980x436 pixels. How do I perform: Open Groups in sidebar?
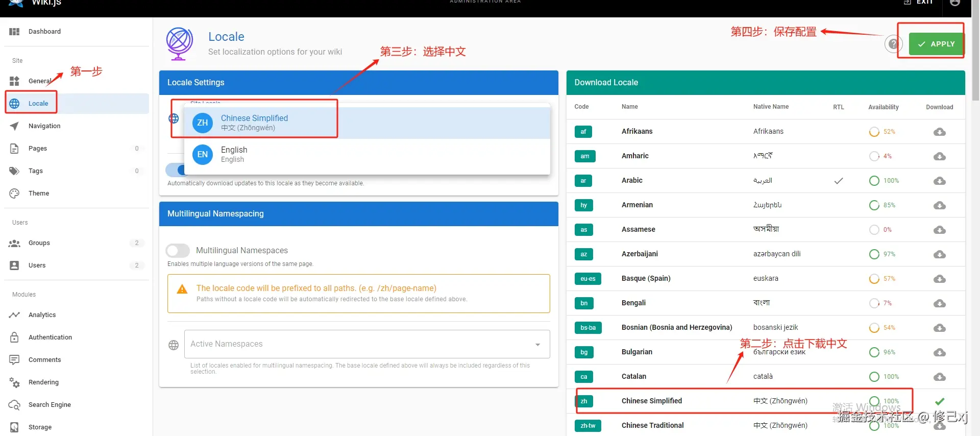click(77, 243)
